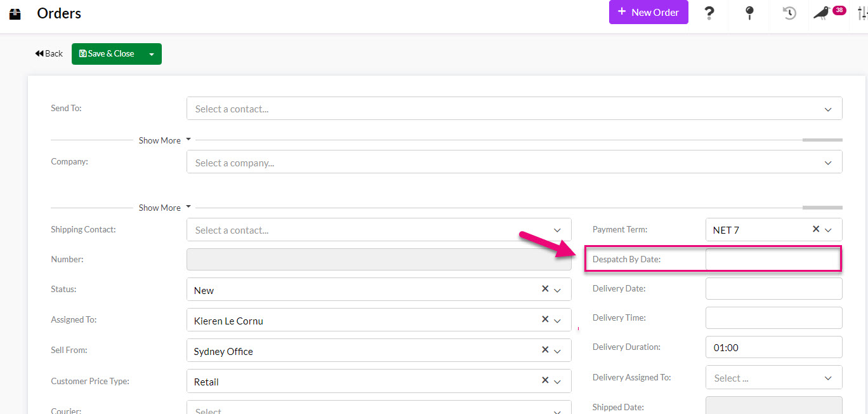Image resolution: width=868 pixels, height=414 pixels.
Task: Clear the NET 7 payment term selection
Action: [817, 229]
